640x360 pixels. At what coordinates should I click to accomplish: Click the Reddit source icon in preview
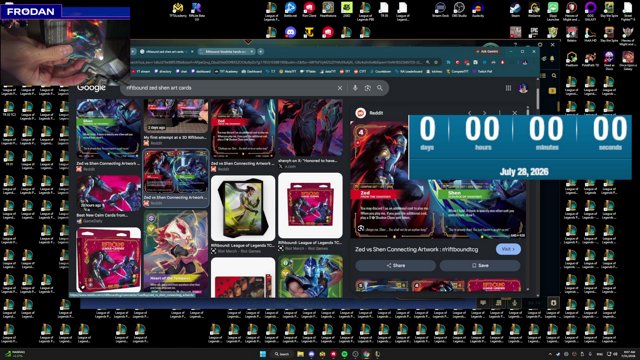(360, 113)
